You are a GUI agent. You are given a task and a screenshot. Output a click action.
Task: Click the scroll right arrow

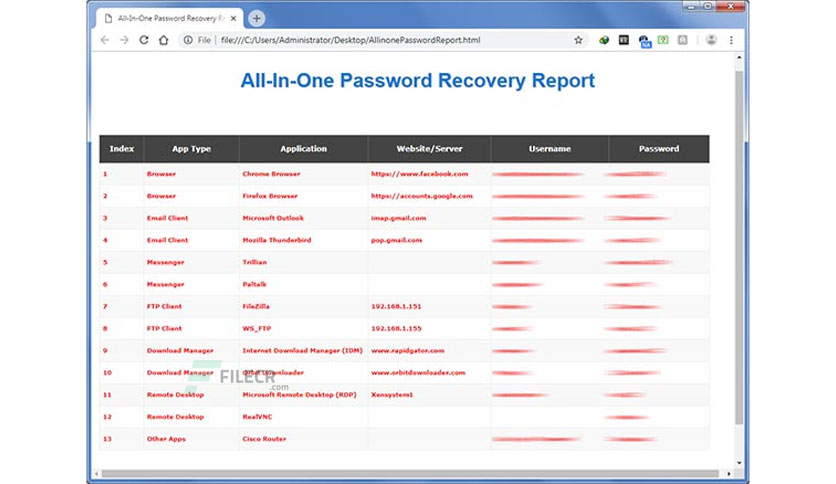[x=729, y=473]
